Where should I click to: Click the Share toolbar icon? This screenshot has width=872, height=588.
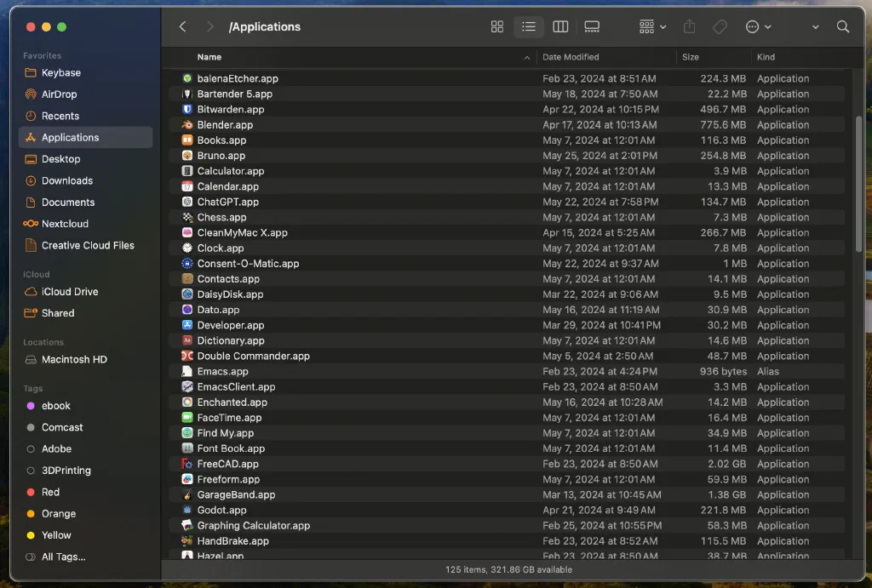click(x=689, y=26)
